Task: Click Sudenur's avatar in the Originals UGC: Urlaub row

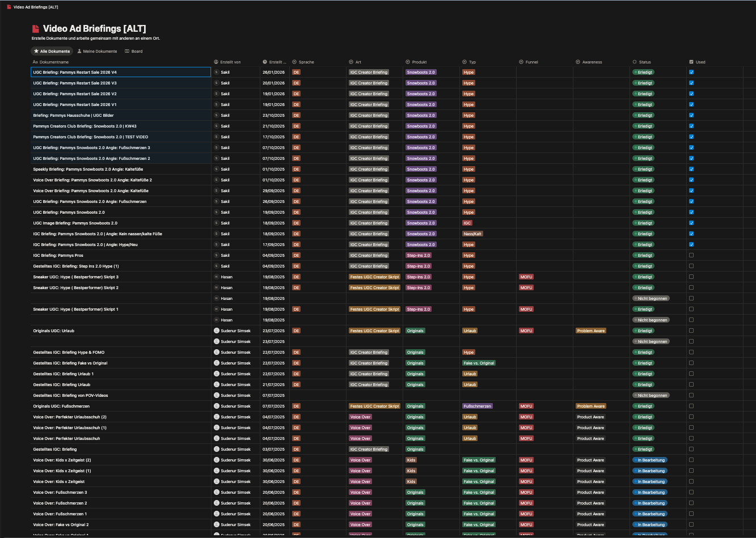Action: point(216,331)
